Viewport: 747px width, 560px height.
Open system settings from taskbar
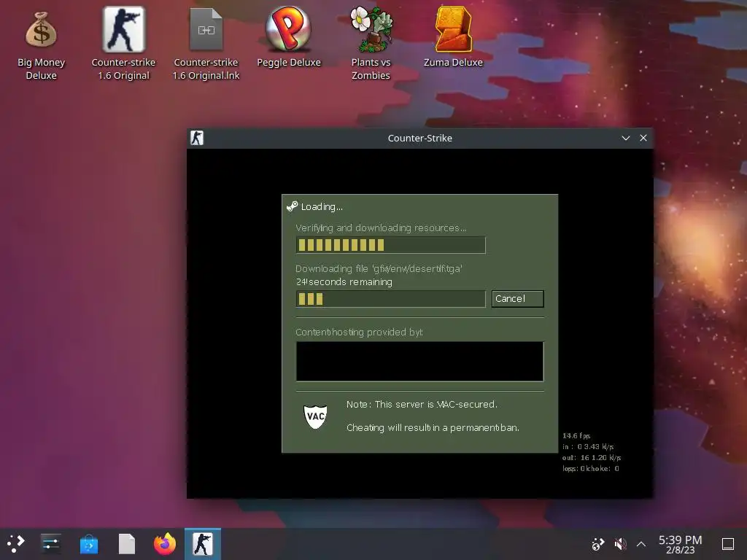click(x=50, y=543)
